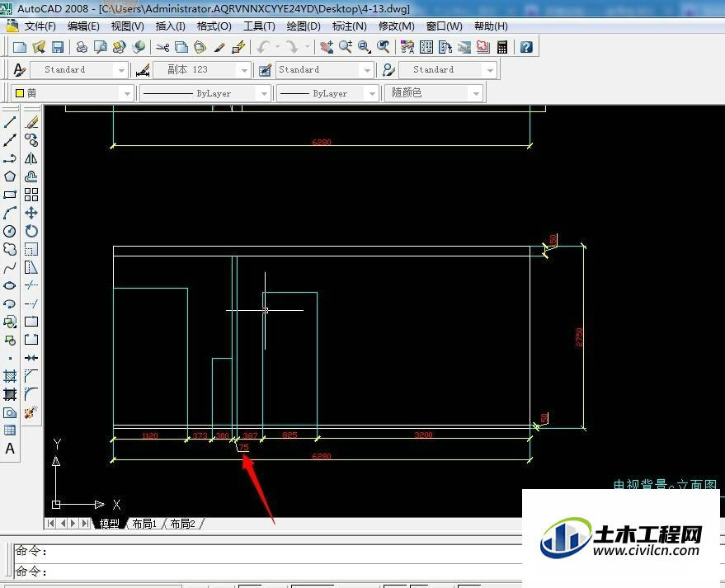725x588 pixels.
Task: Open the QuickCalc calculator
Action: [x=502, y=47]
